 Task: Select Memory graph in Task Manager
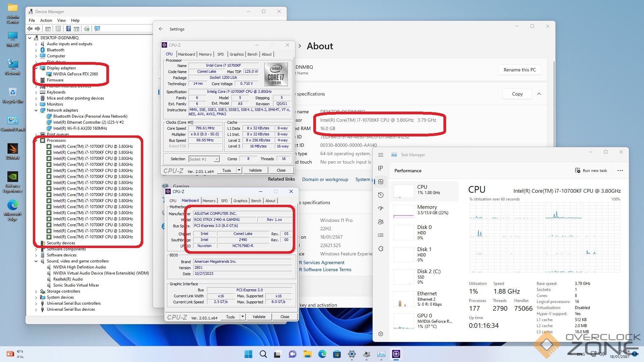pos(424,210)
